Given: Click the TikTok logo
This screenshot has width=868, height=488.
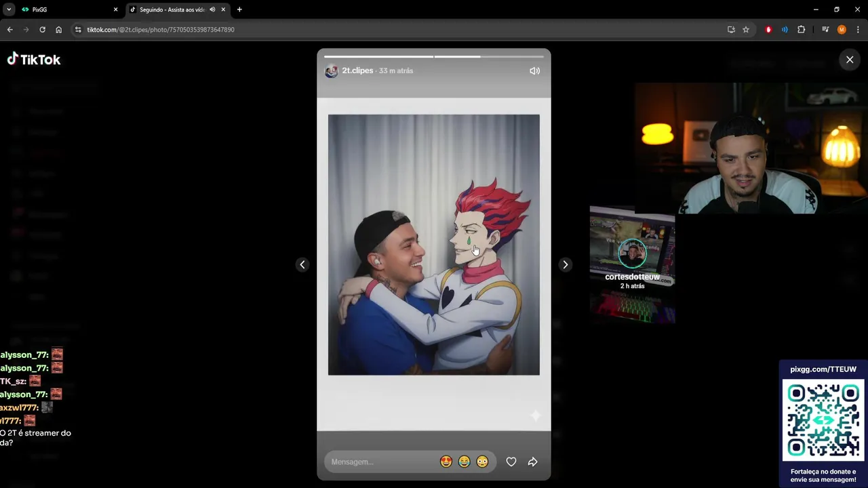Looking at the screenshot, I should tap(34, 60).
